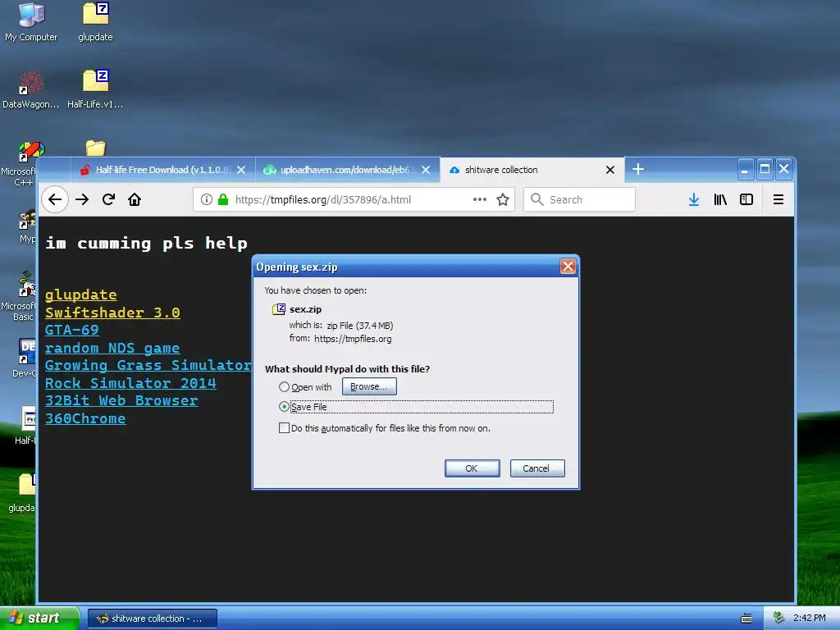Close the shitware collection tab
This screenshot has height=630, width=840.
tap(610, 170)
